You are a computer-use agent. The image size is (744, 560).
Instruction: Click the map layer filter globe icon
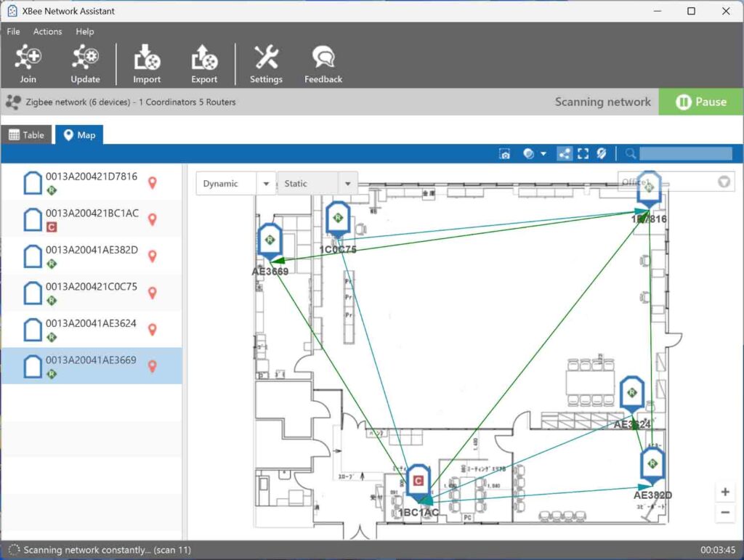(528, 154)
